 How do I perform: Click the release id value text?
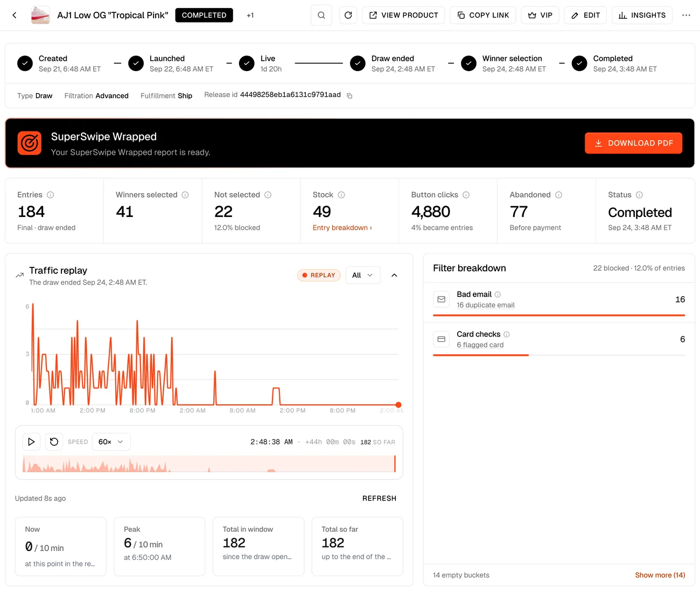tap(290, 95)
